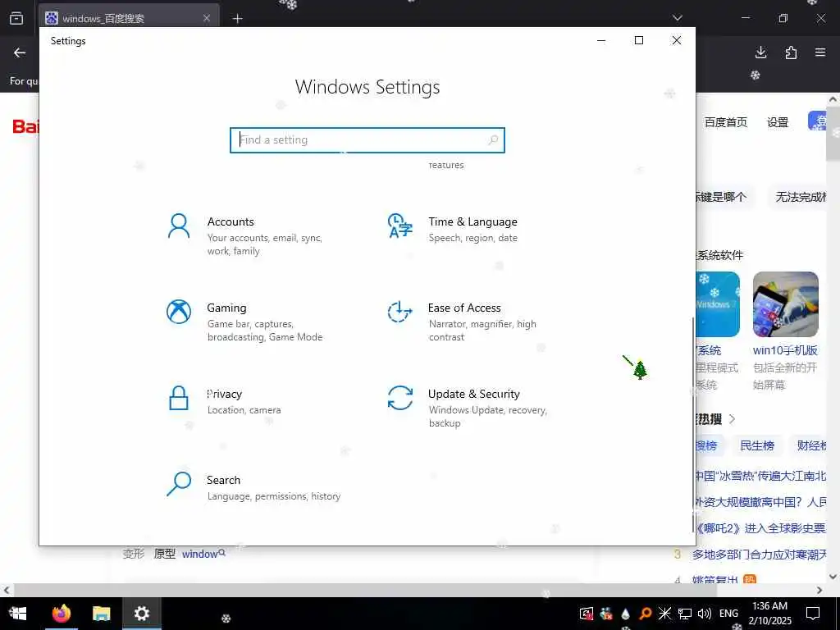
Task: Open the Time & Language icon
Action: [x=400, y=226]
